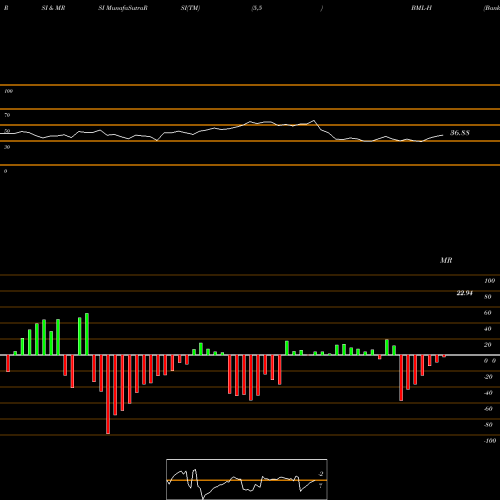Click the longest red histogram bar
The height and width of the screenshot is (500, 500).
[x=108, y=395]
